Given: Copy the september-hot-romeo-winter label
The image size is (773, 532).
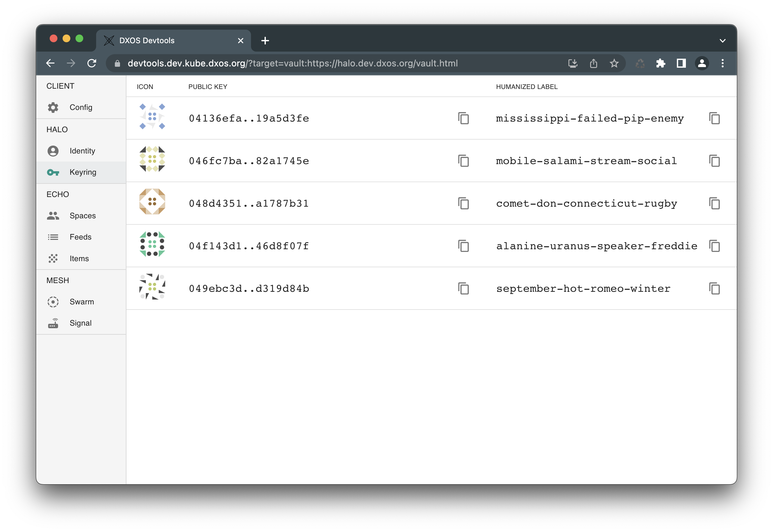Looking at the screenshot, I should coord(714,288).
